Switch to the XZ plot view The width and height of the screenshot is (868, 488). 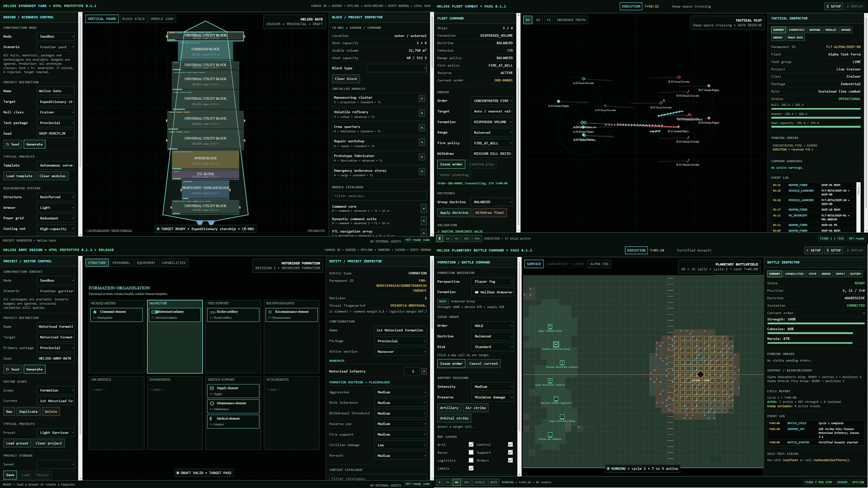point(538,20)
